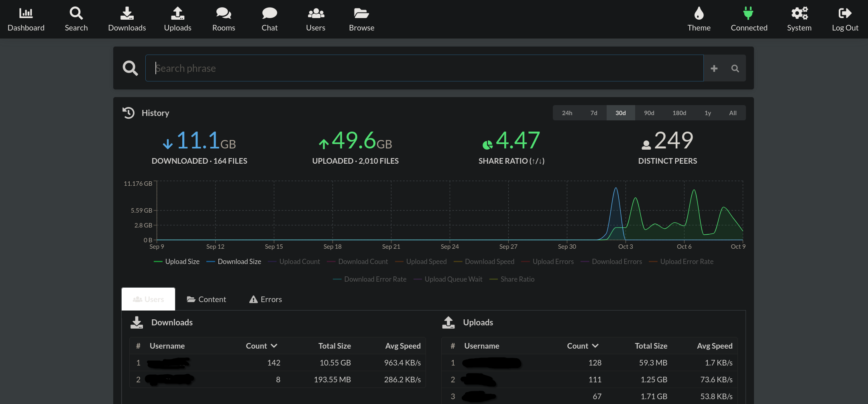The image size is (868, 404).
Task: Sort Uploads table by Total Size header
Action: [x=651, y=346]
